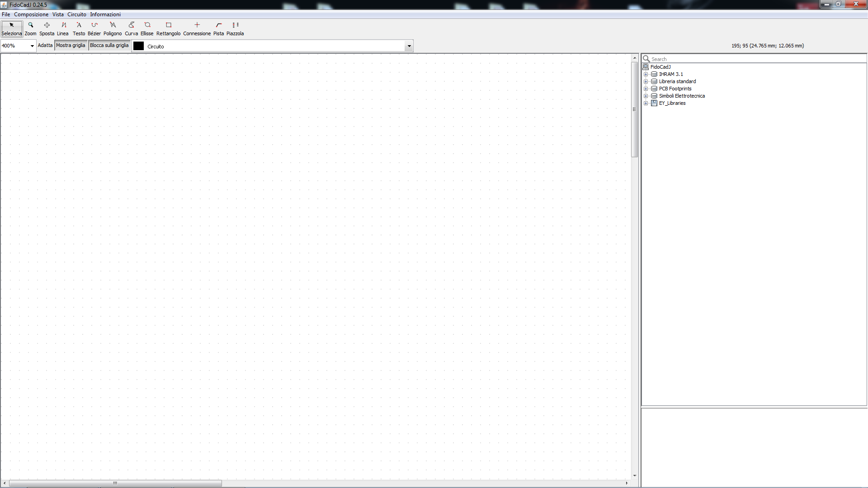Screen dimensions: 868x488
Task: Activate the Poligono tool
Action: pos(113,28)
